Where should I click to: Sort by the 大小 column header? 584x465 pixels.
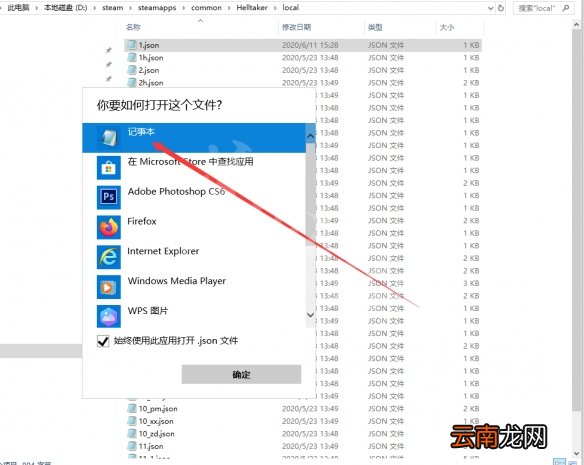[447, 27]
